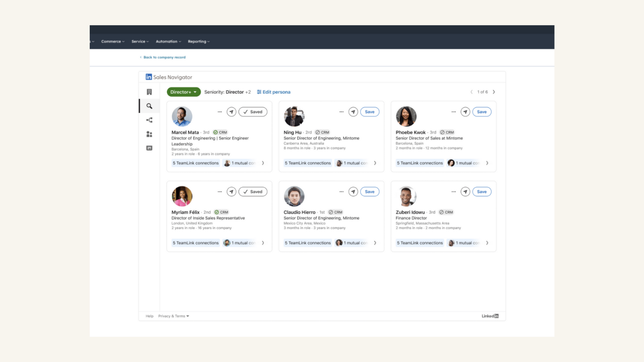Viewport: 644px width, 362px height.
Task: Click Phoebe Kwok's profile photo
Action: (406, 117)
